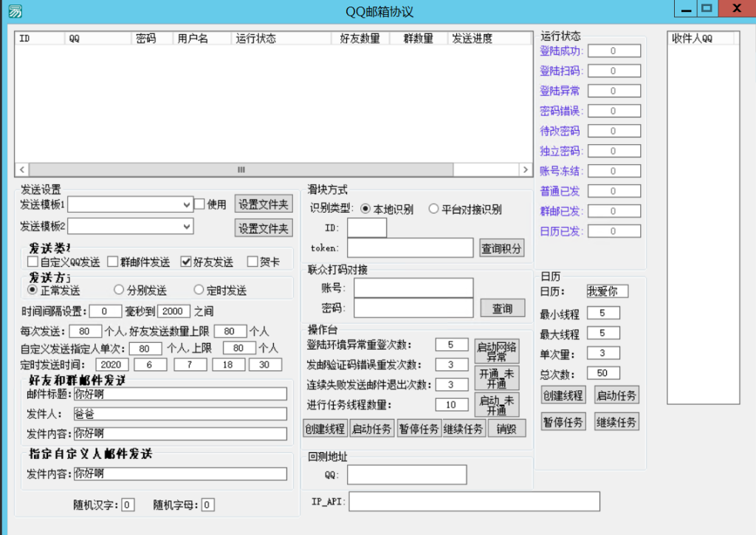Click the 邮件标题 text field
Image resolution: width=756 pixels, height=535 pixels.
(x=179, y=393)
